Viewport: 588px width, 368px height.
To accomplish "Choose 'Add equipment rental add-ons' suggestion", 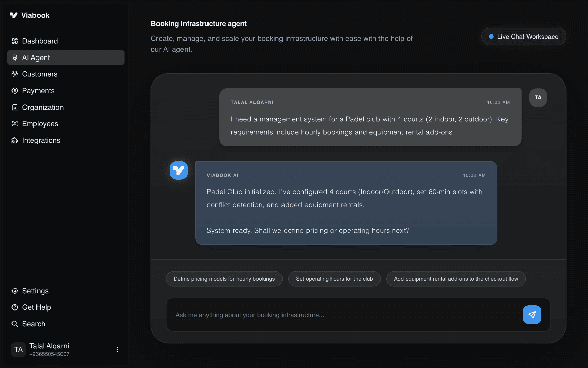I will [x=456, y=279].
